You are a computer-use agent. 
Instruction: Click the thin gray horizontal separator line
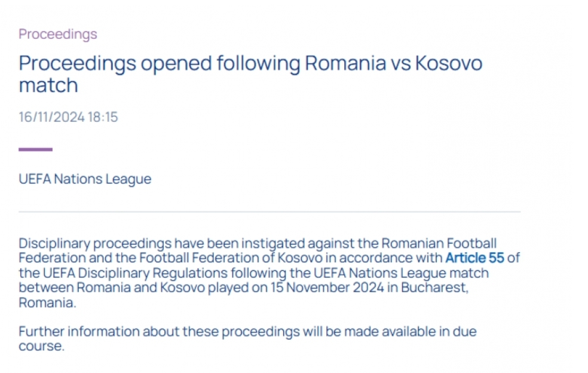click(269, 212)
